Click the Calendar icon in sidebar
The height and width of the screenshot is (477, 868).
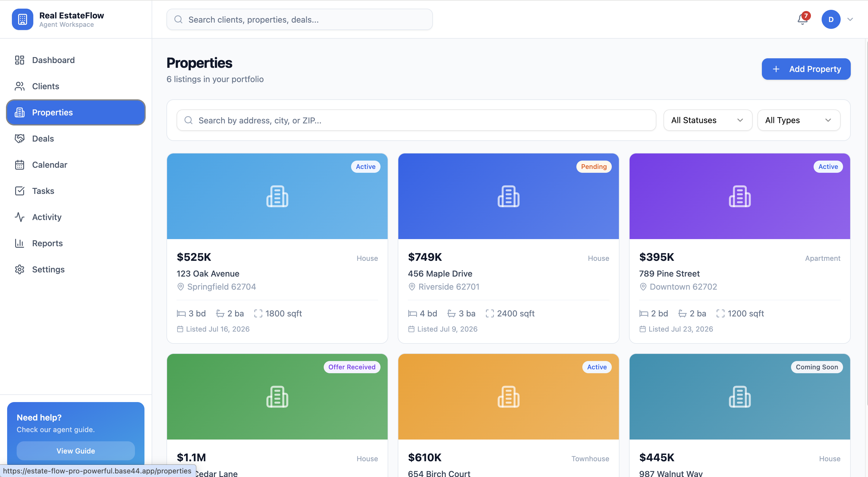pos(20,165)
